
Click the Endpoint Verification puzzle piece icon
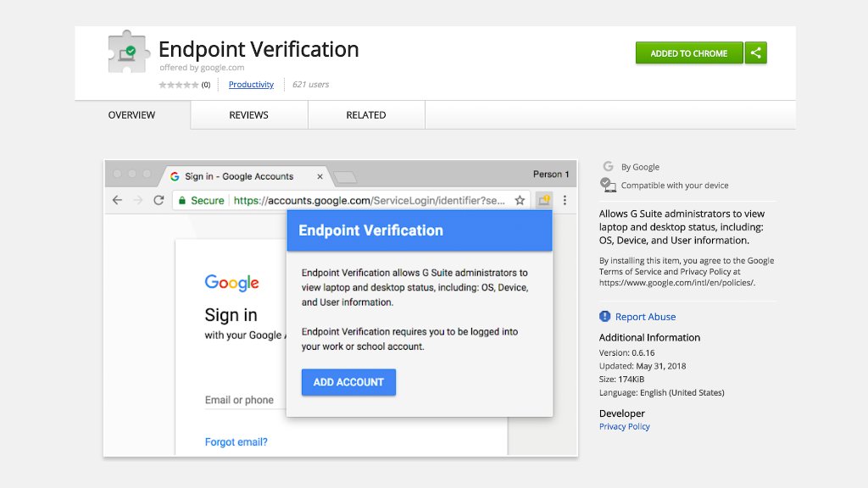coord(129,52)
